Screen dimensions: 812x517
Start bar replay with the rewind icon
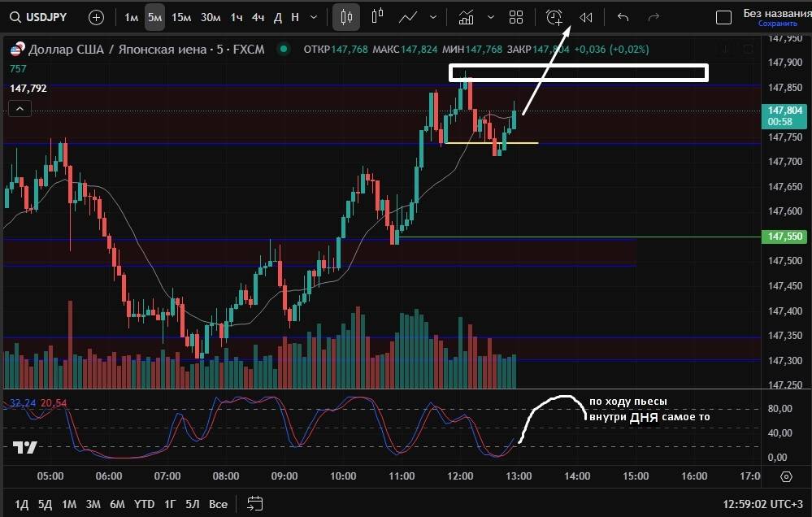(585, 17)
